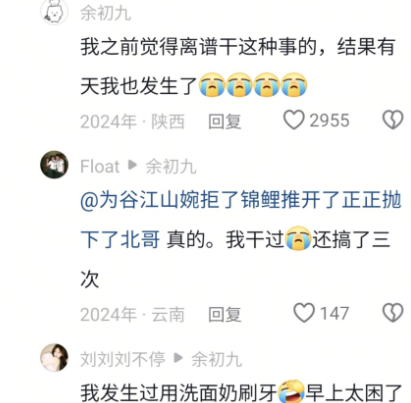Open 刘刘刘不停's profile avatar
This screenshot has width=411, height=403.
click(x=54, y=357)
